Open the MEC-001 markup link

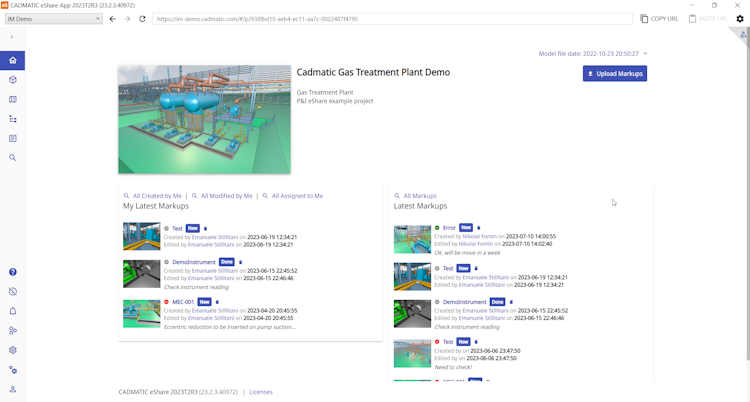tap(183, 302)
